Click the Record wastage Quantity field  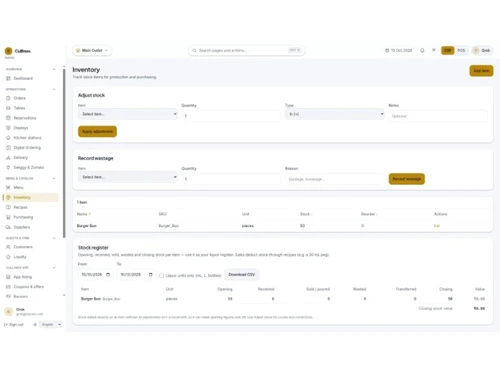pos(231,179)
